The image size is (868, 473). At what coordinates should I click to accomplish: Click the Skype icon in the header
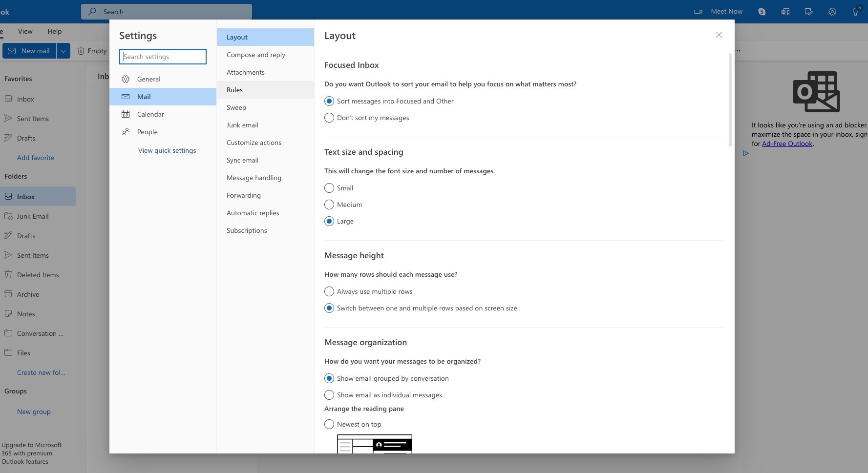pyautogui.click(x=762, y=12)
